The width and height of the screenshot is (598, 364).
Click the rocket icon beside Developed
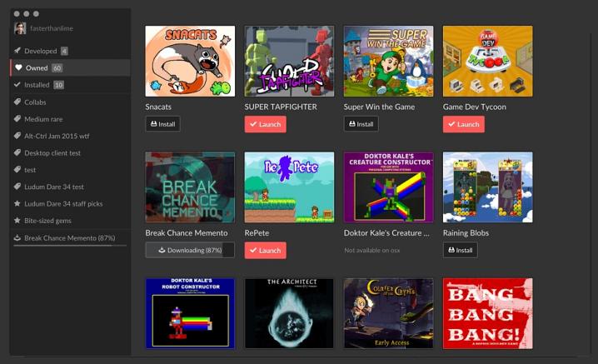pyautogui.click(x=17, y=50)
